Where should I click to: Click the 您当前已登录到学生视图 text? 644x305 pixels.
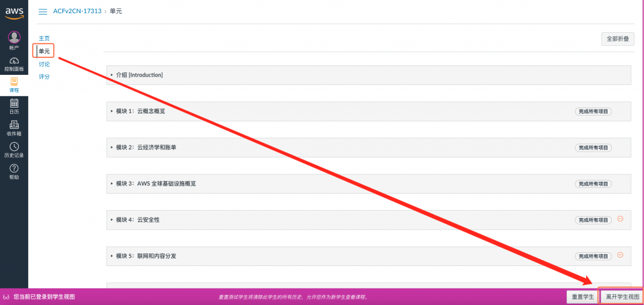click(x=44, y=297)
